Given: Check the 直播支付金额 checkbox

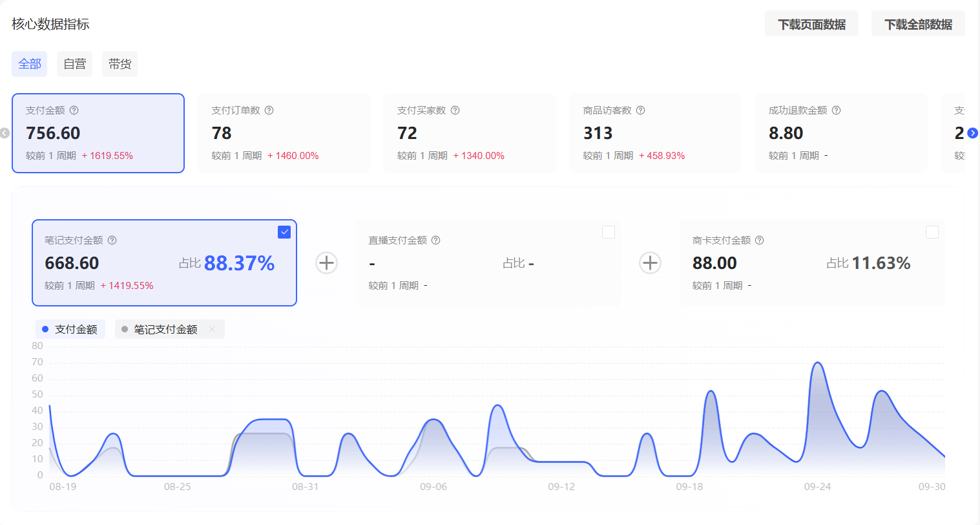Looking at the screenshot, I should coord(609,232).
